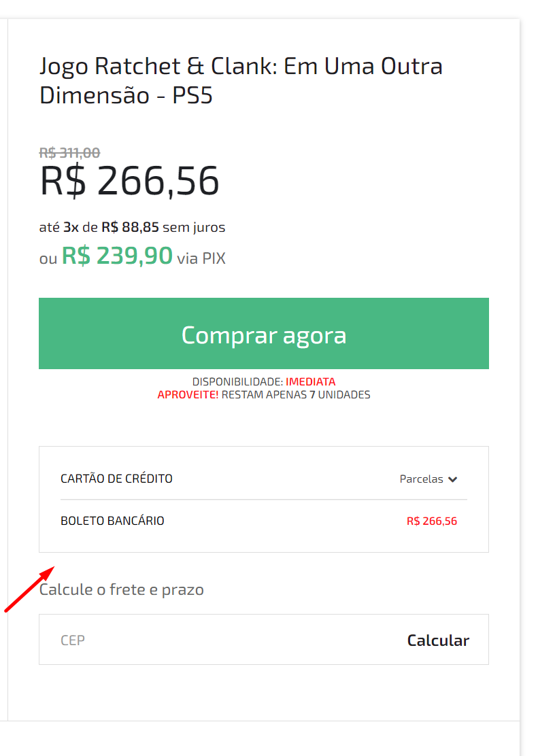Select the CARTÃO DE CRÉDITO payment row
Image resolution: width=538 pixels, height=756 pixels.
(116, 479)
